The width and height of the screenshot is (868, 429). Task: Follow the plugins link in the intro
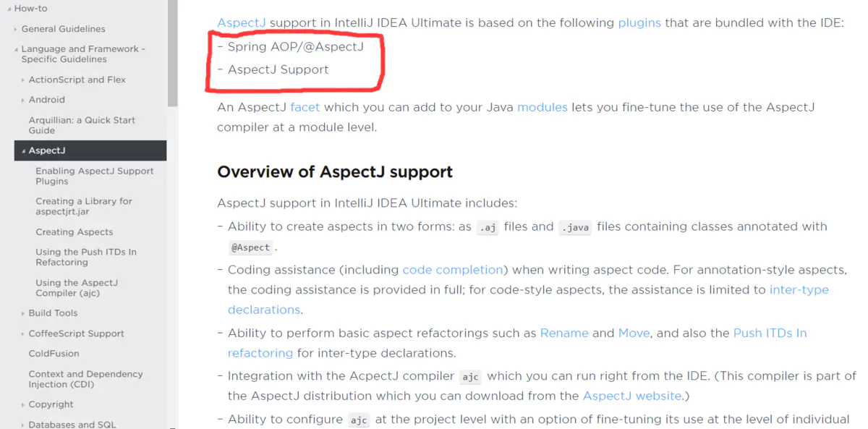[x=639, y=22]
